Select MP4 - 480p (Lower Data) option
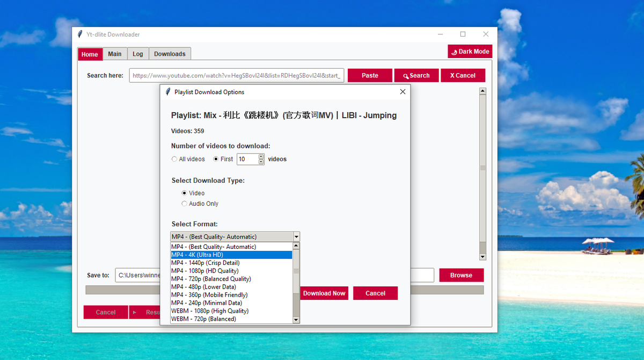644x360 pixels. coord(231,287)
